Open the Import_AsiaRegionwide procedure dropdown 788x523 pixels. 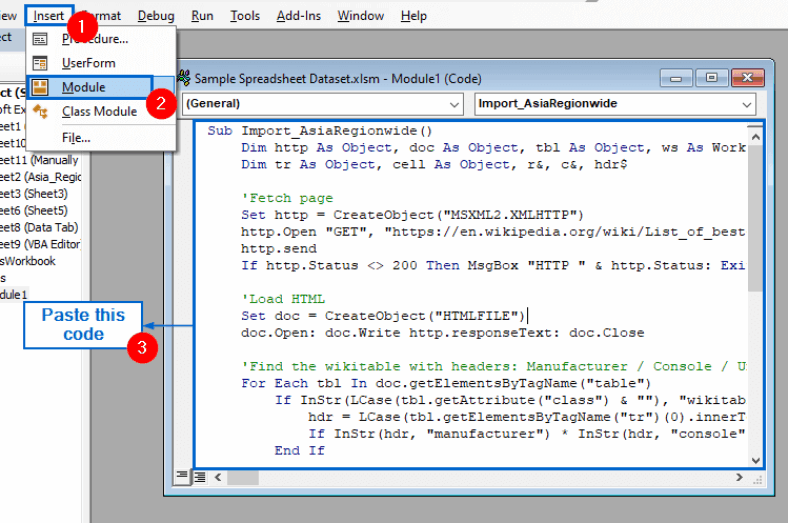(615, 104)
